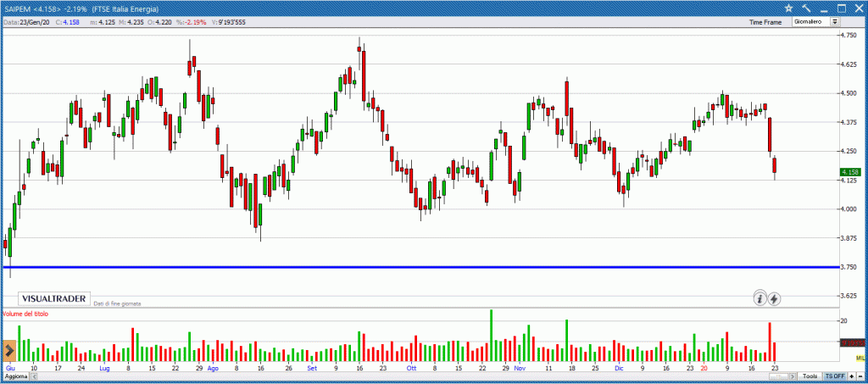Open the info 'i' circle icon
Image resolution: width=868 pixels, height=384 pixels.
point(760,298)
